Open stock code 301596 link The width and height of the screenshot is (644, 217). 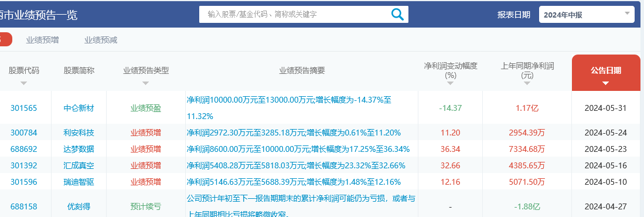click(24, 182)
